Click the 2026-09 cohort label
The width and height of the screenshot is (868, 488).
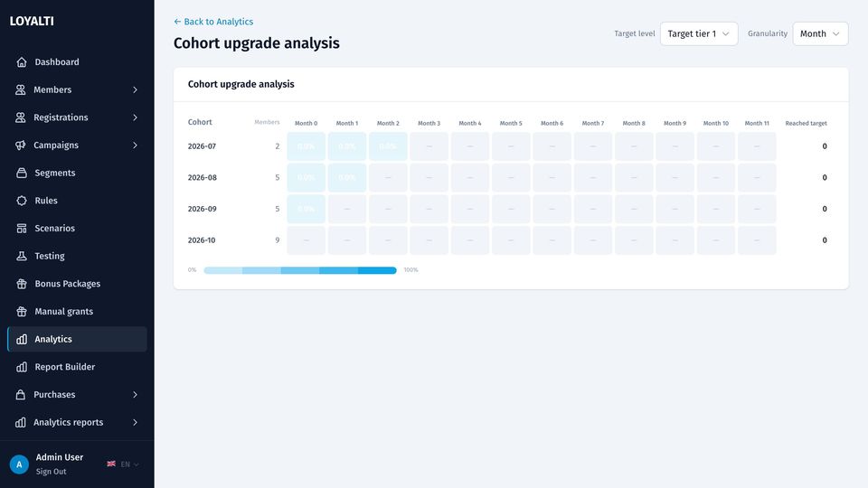pos(202,209)
